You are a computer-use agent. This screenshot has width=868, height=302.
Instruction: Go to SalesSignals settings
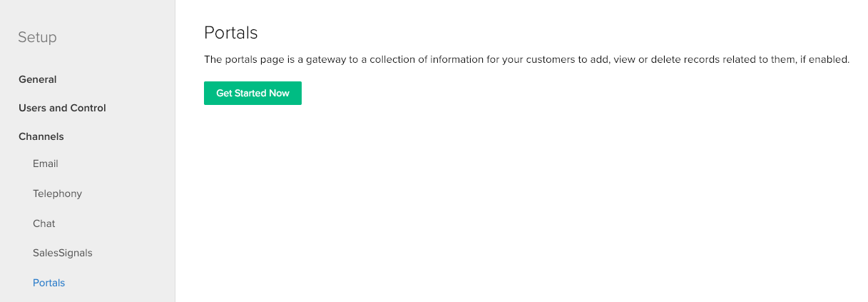[x=63, y=253]
